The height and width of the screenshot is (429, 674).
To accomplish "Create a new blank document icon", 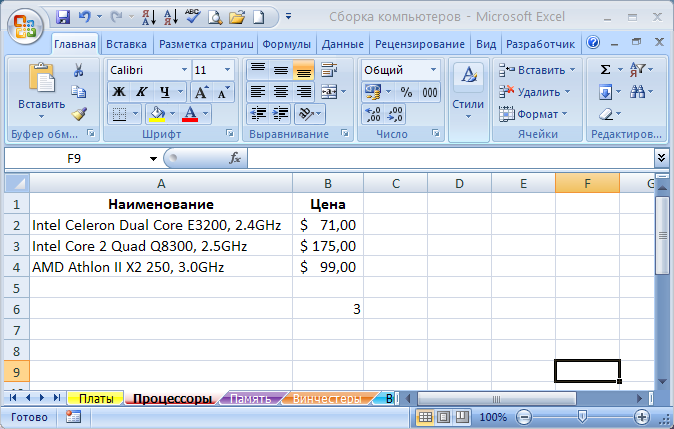I will coord(259,17).
